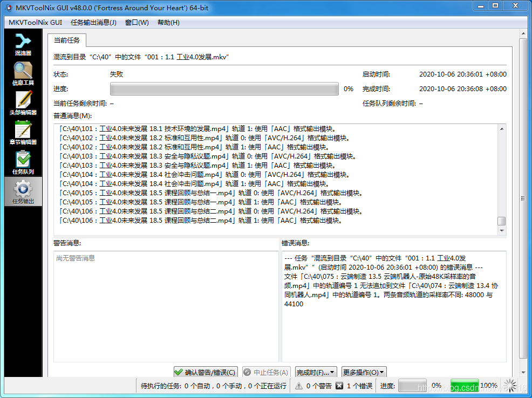Screen dimensions: 532x398
Task: Click the 0 个警告 status text
Action: (319, 386)
